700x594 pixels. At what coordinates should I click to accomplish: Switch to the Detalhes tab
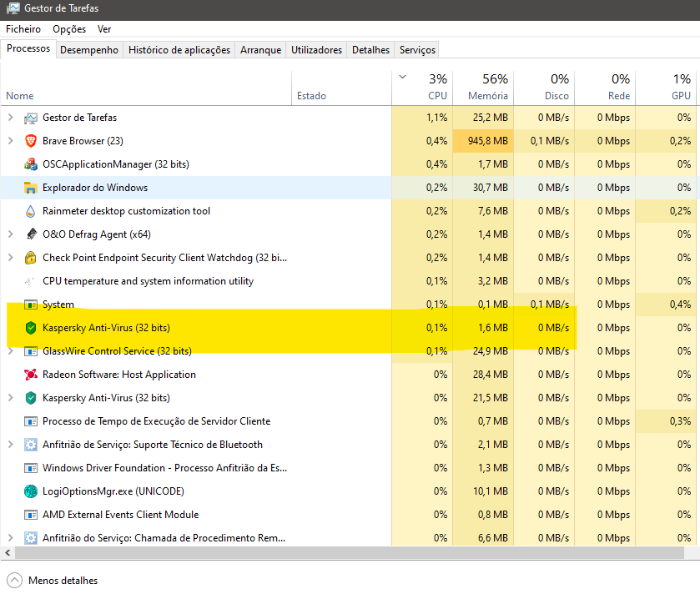click(x=370, y=50)
